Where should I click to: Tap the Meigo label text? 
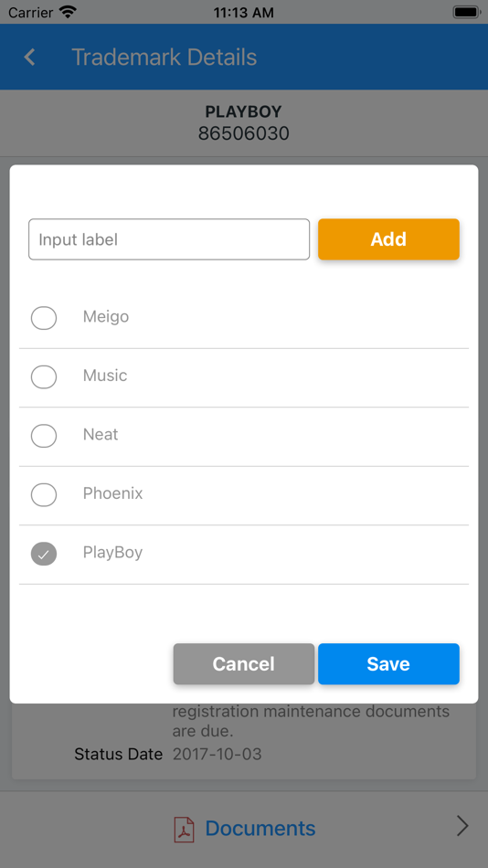click(x=106, y=317)
